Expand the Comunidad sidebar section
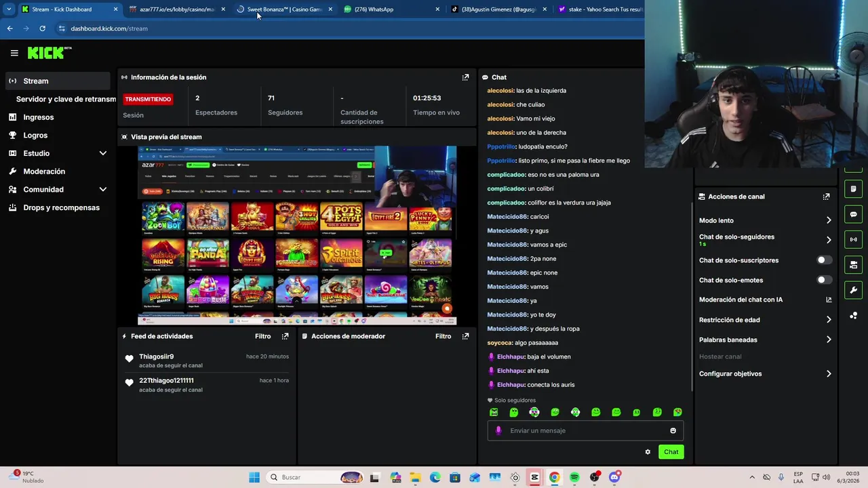Image resolution: width=868 pixels, height=488 pixels. 103,190
